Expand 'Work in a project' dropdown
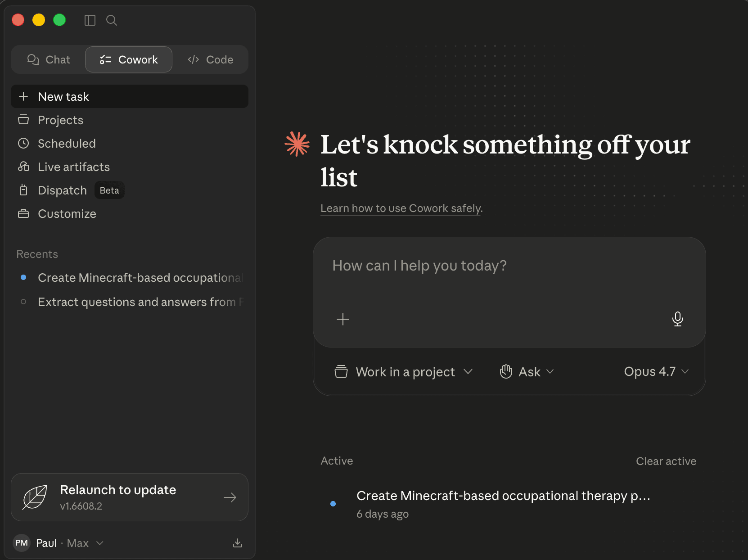748x560 pixels. coord(404,372)
